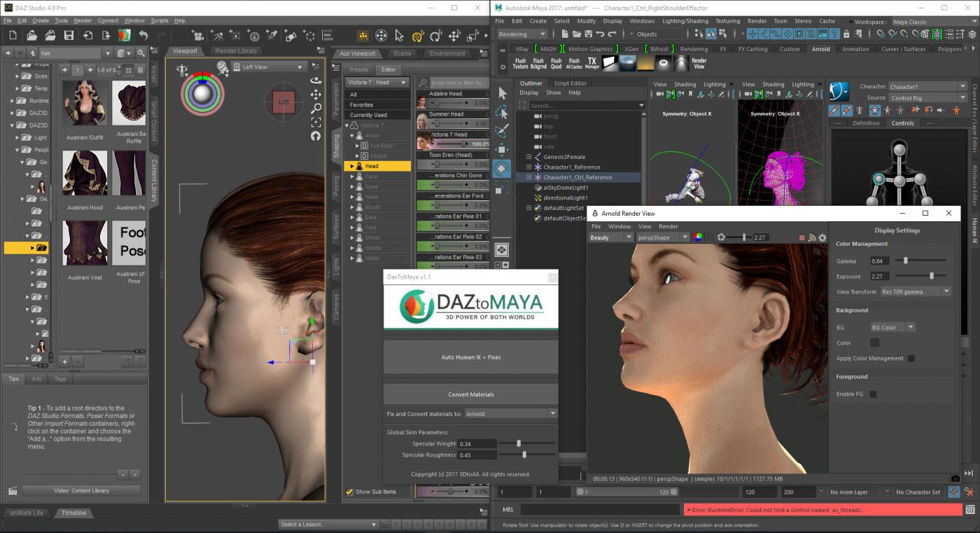Click Auto Human IK + Fixes button
Viewport: 980px width, 533px height.
tap(470, 357)
